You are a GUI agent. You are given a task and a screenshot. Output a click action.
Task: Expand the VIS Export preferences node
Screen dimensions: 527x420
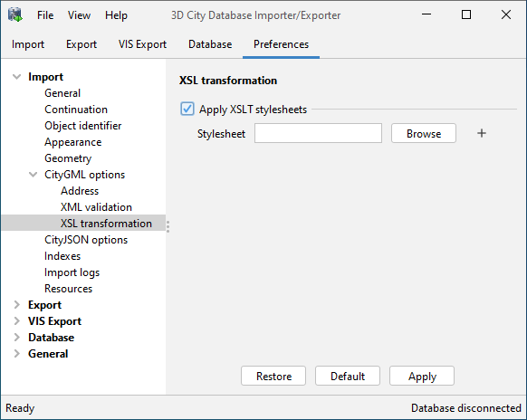coord(16,320)
